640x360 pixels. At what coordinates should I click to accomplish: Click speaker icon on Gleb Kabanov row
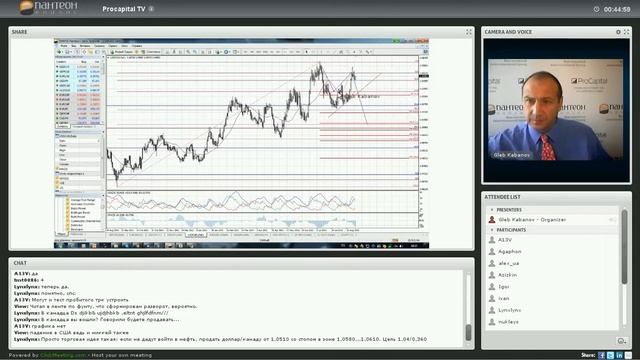click(x=612, y=220)
